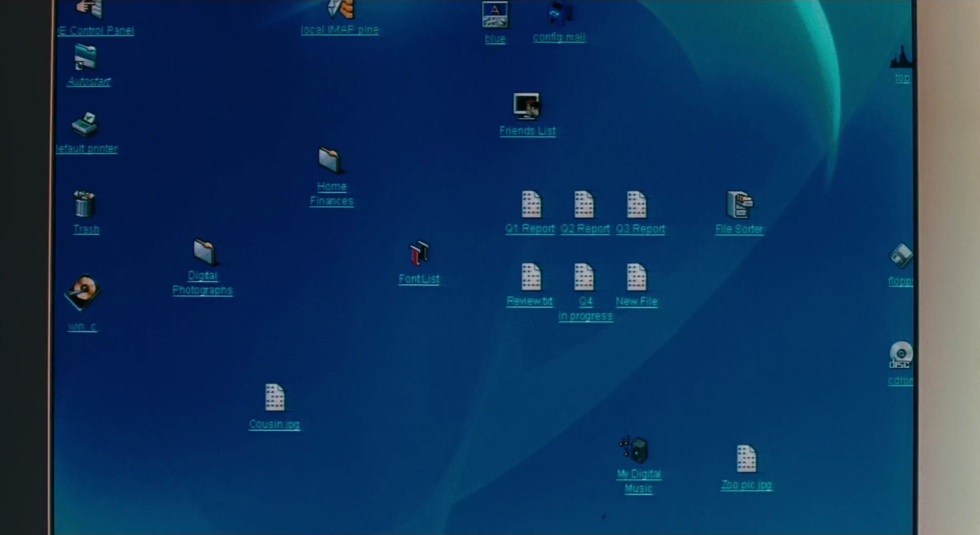980x535 pixels.
Task: Open the config mail icon
Action: pos(559,14)
